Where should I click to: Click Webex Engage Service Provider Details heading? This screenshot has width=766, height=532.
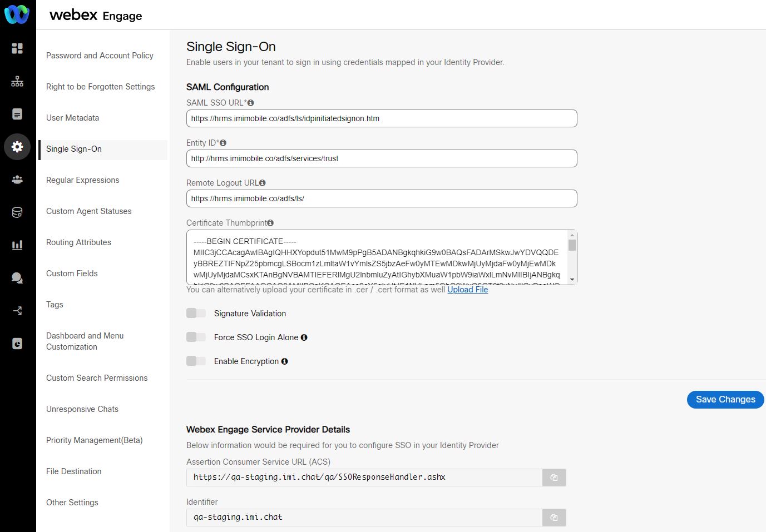(x=268, y=430)
